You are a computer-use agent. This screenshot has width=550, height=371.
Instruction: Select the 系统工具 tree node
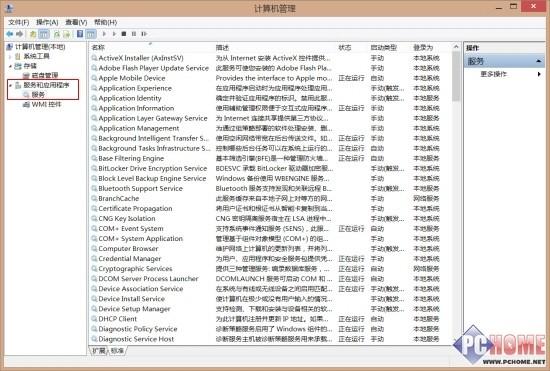pos(36,56)
